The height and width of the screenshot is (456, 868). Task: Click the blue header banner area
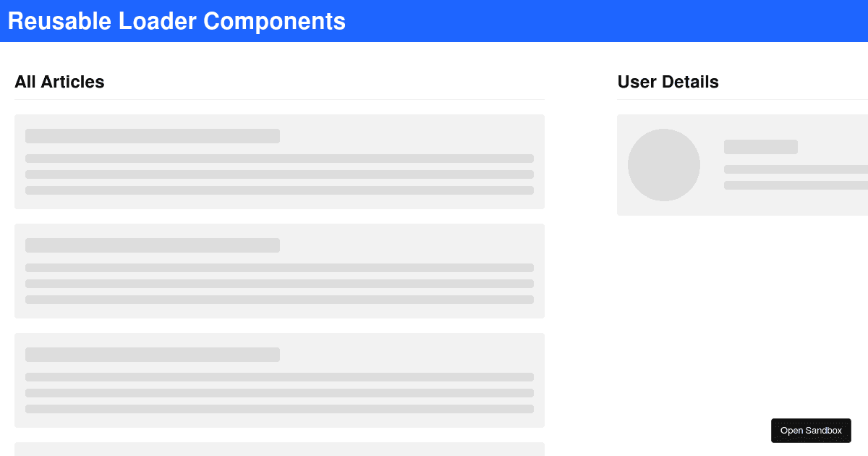point(434,21)
